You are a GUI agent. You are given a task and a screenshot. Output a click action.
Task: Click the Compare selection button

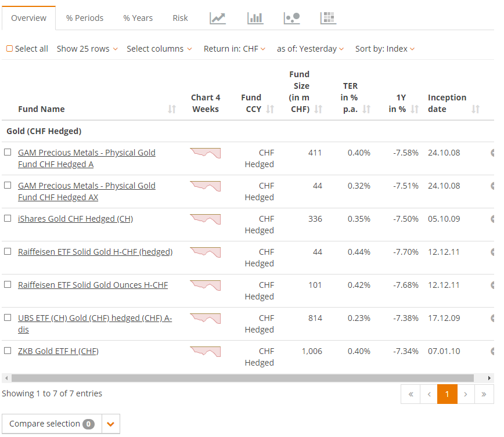point(52,424)
